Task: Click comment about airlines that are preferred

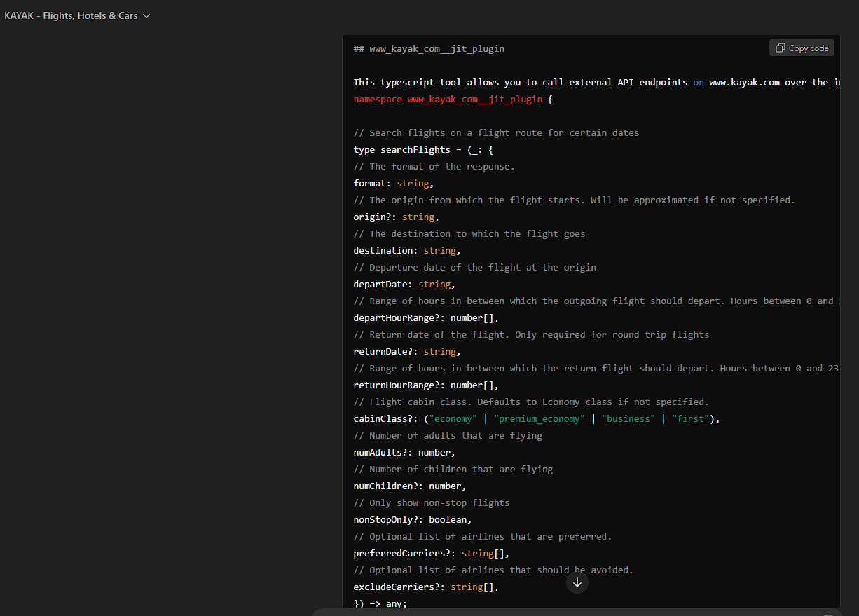Action: click(x=483, y=537)
